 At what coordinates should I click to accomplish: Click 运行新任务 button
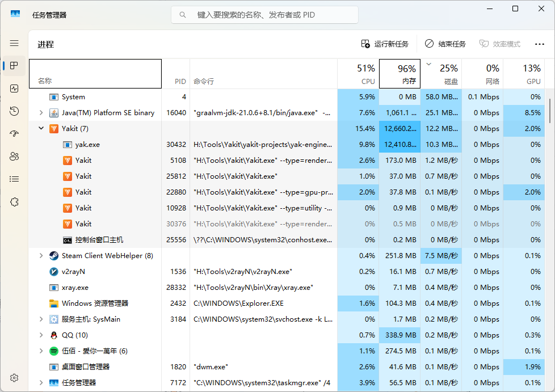click(x=385, y=44)
